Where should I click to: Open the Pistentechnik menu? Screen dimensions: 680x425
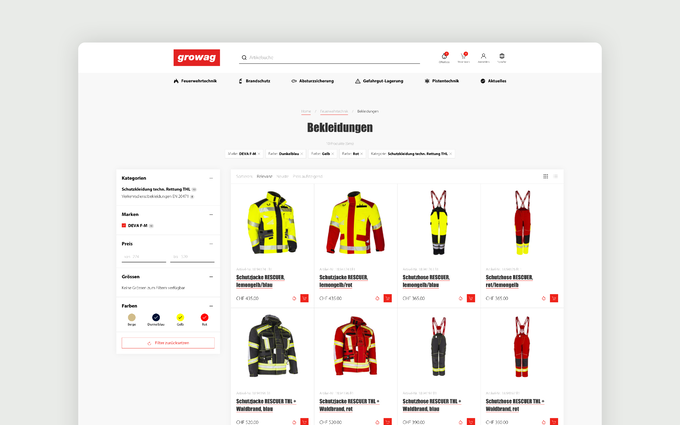(x=441, y=81)
